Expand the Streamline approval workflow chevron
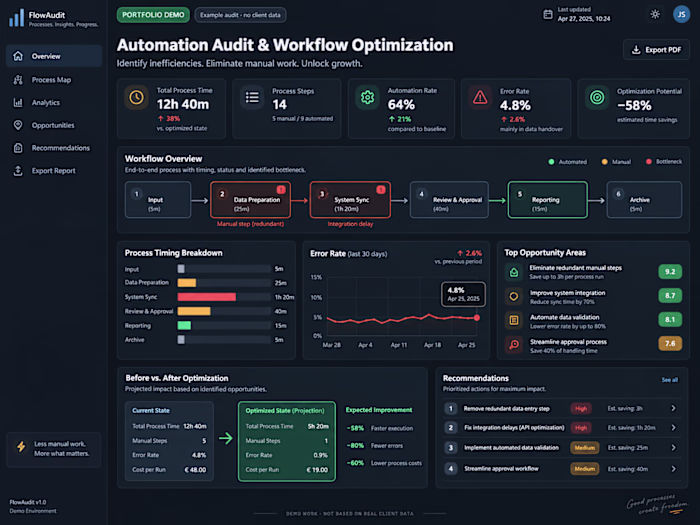Viewport: 700px width, 525px height. pyautogui.click(x=673, y=469)
